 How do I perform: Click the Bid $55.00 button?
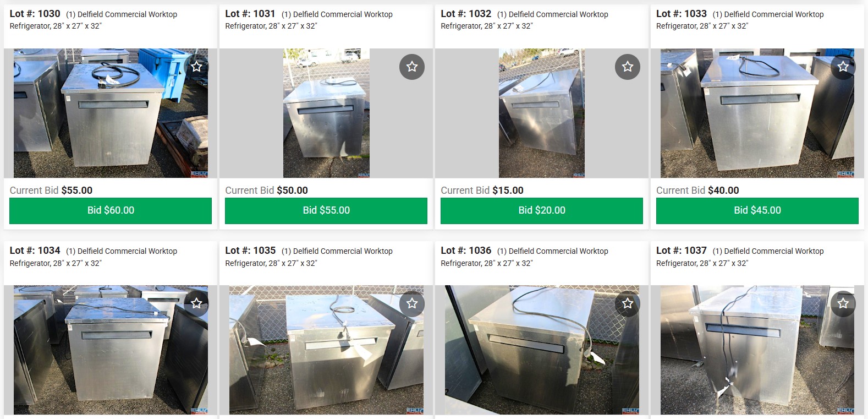(x=326, y=210)
